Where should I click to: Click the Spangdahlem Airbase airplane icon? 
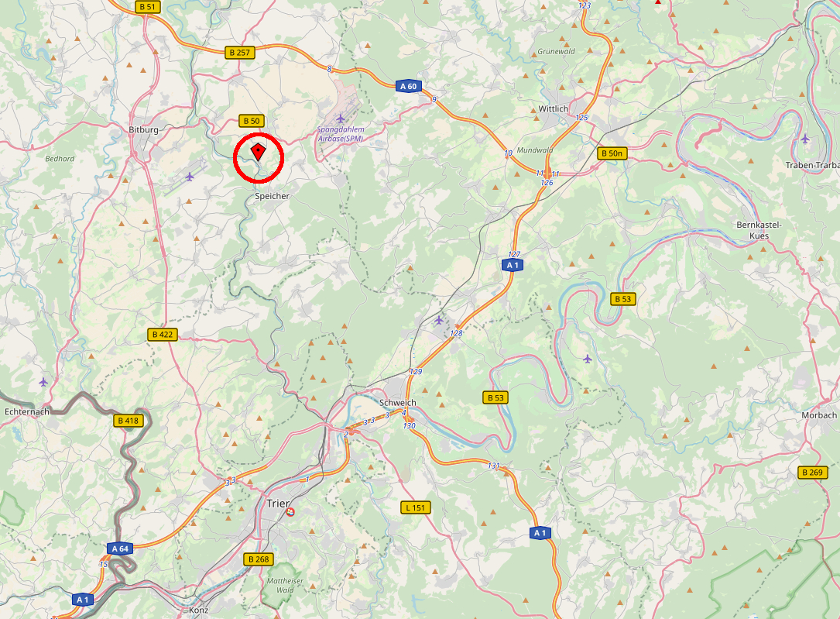(x=340, y=118)
